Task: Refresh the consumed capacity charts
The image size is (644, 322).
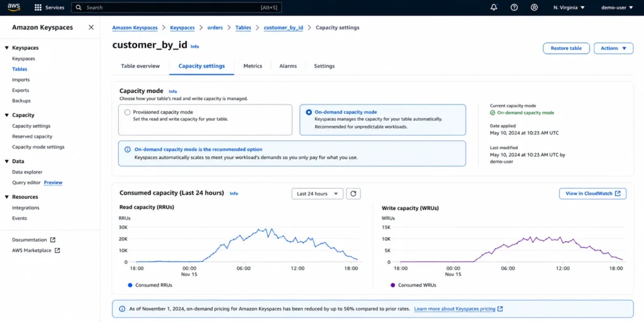Action: click(x=353, y=194)
